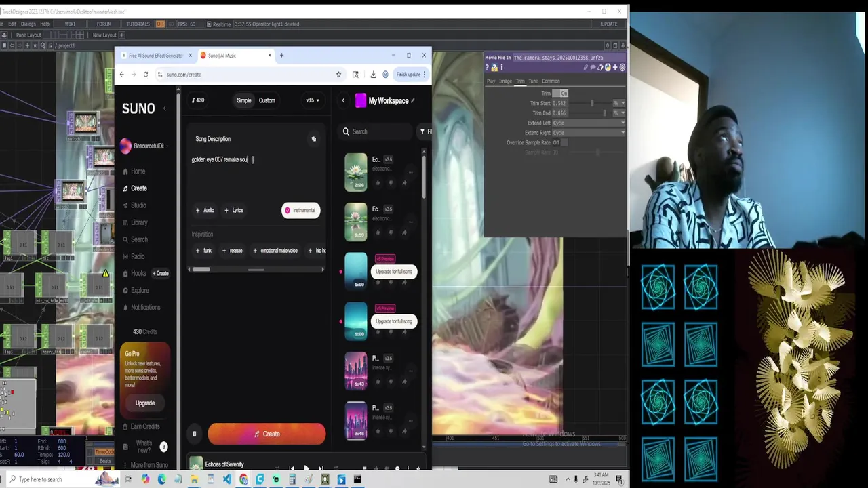The width and height of the screenshot is (868, 488).
Task: Open Chrome profile icon
Action: 385,75
